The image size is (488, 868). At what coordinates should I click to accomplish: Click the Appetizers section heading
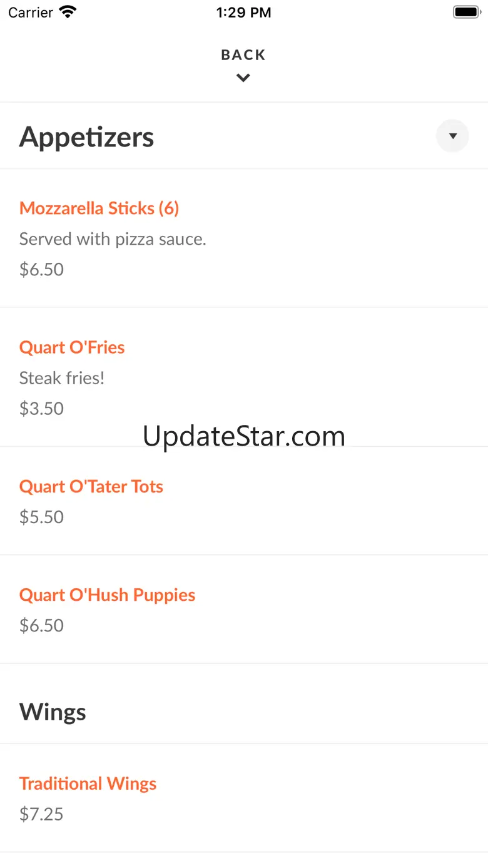click(86, 137)
